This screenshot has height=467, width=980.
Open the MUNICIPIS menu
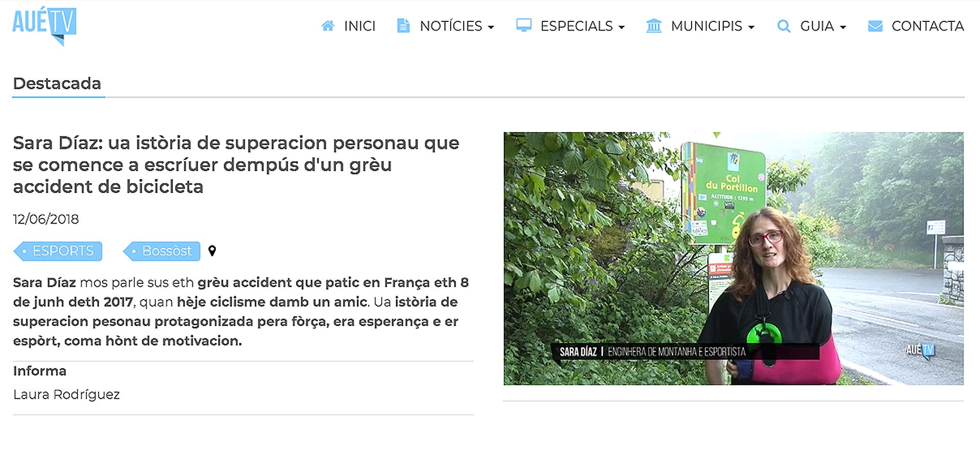[706, 26]
